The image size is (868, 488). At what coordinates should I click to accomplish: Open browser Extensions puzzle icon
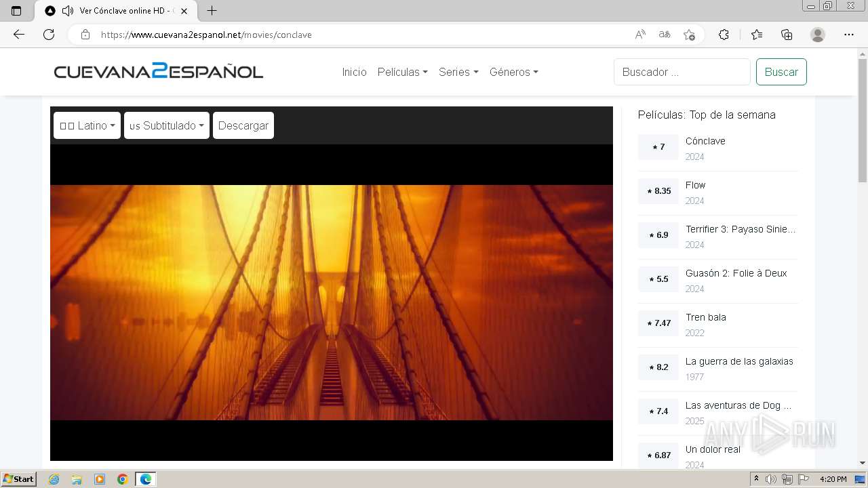point(724,35)
